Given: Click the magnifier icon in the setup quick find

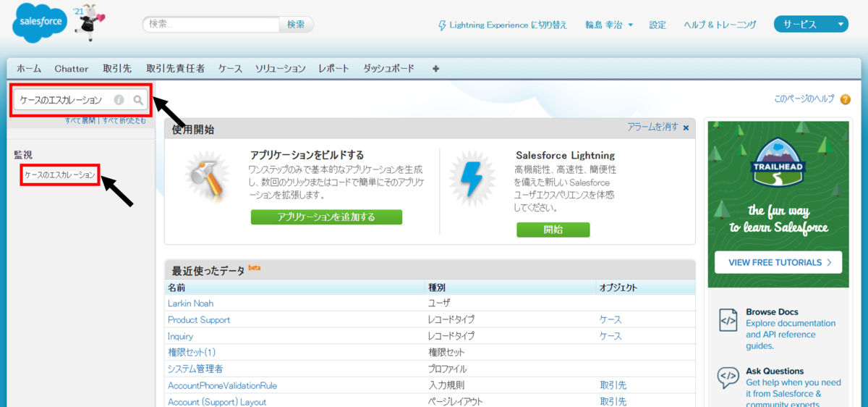Looking at the screenshot, I should coord(138,100).
